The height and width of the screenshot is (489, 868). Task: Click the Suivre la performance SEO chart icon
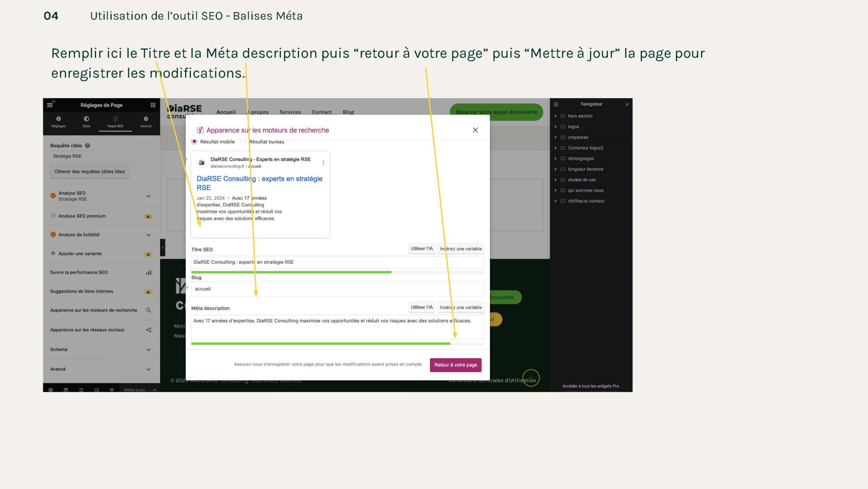click(149, 272)
